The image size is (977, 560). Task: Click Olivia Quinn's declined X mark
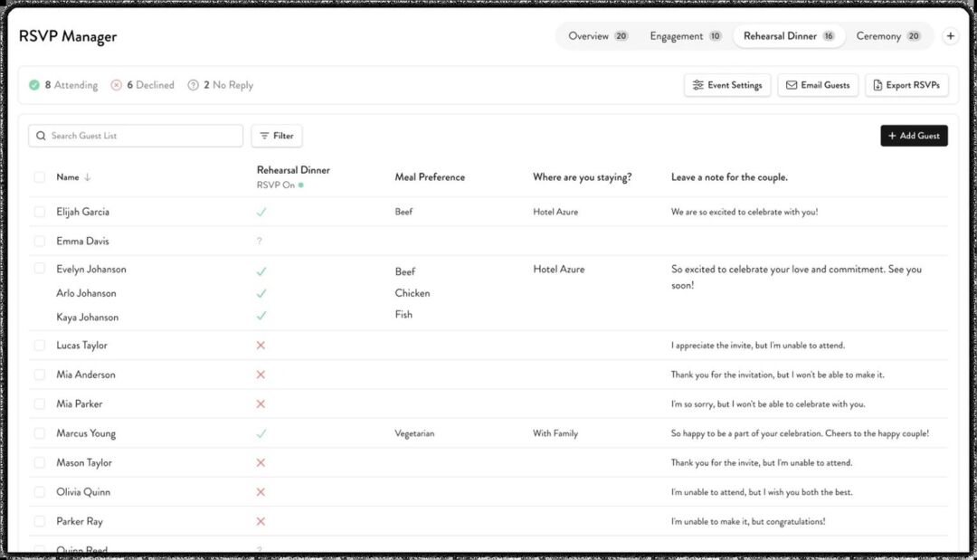coord(261,492)
